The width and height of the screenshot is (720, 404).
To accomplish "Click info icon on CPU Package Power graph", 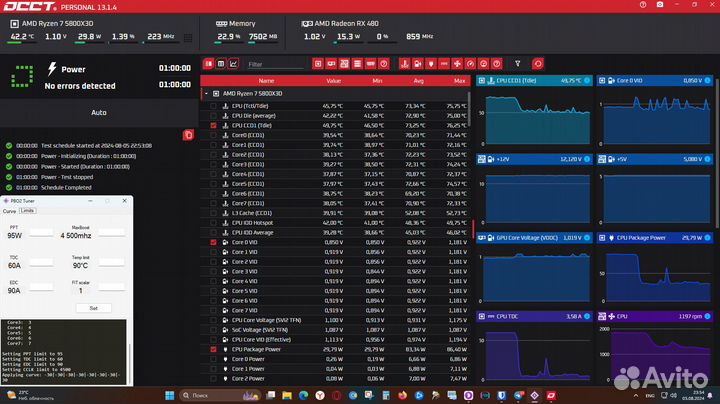I will pos(708,237).
